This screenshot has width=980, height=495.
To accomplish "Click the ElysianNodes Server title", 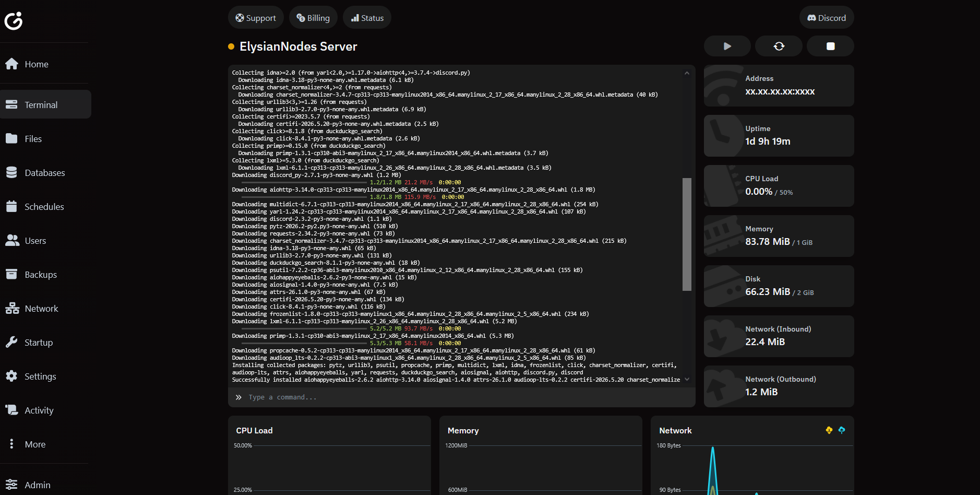I will [x=298, y=46].
